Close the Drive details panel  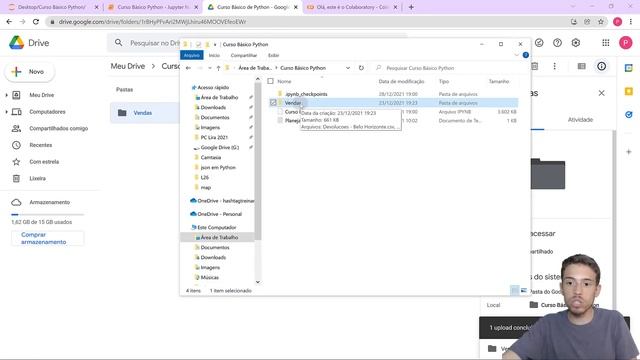click(601, 93)
